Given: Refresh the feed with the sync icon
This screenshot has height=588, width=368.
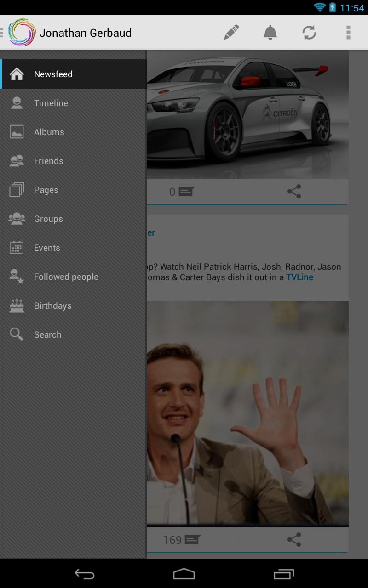Looking at the screenshot, I should tap(309, 33).
